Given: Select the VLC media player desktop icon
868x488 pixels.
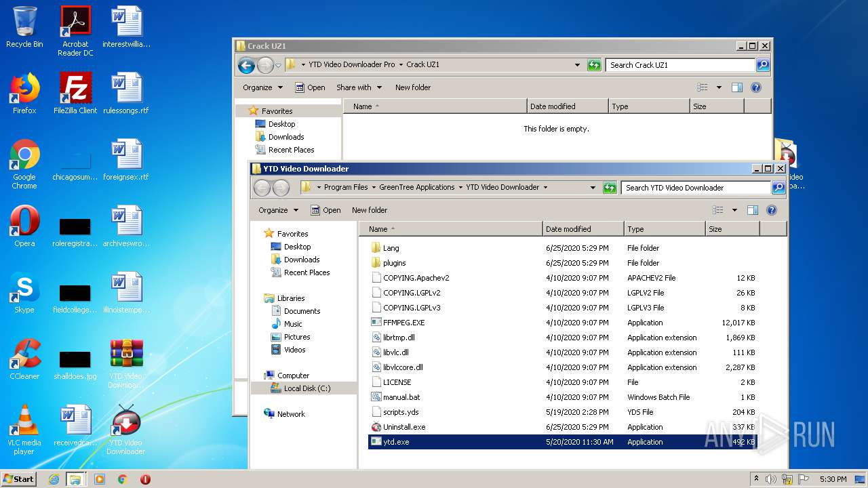Looking at the screenshot, I should pyautogui.click(x=24, y=430).
